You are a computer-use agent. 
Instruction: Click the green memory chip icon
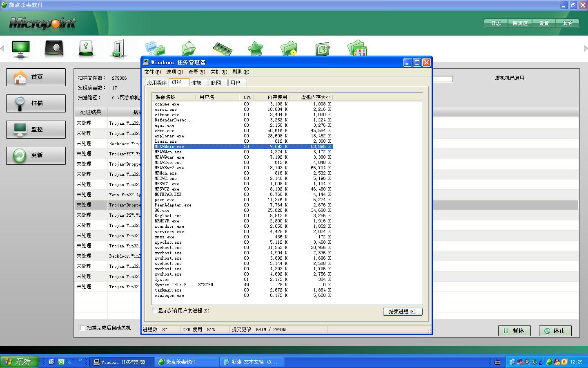tap(223, 49)
